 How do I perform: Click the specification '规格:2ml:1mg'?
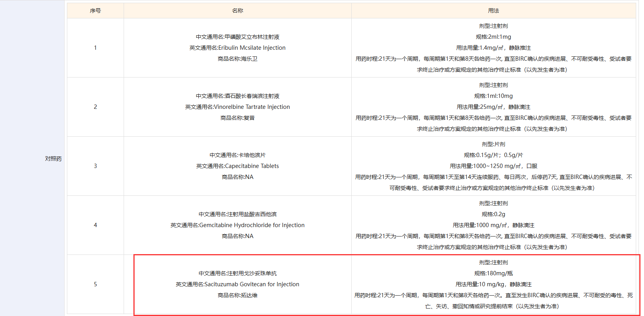[x=493, y=37]
